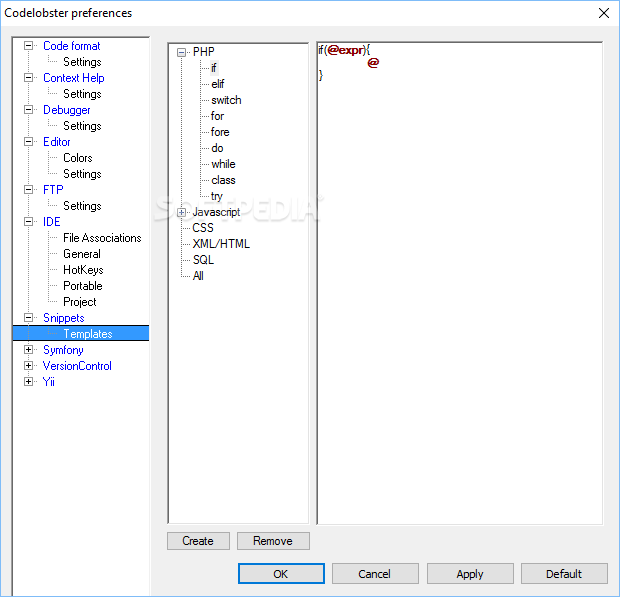This screenshot has height=597, width=620.
Task: Open the Context Help category
Action: point(74,78)
